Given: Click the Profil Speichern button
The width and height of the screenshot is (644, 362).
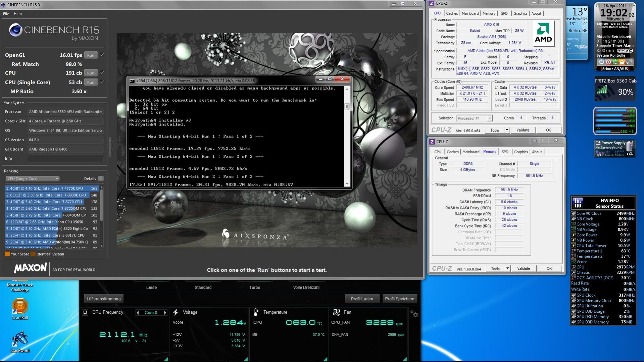Looking at the screenshot, I should click(x=399, y=299).
